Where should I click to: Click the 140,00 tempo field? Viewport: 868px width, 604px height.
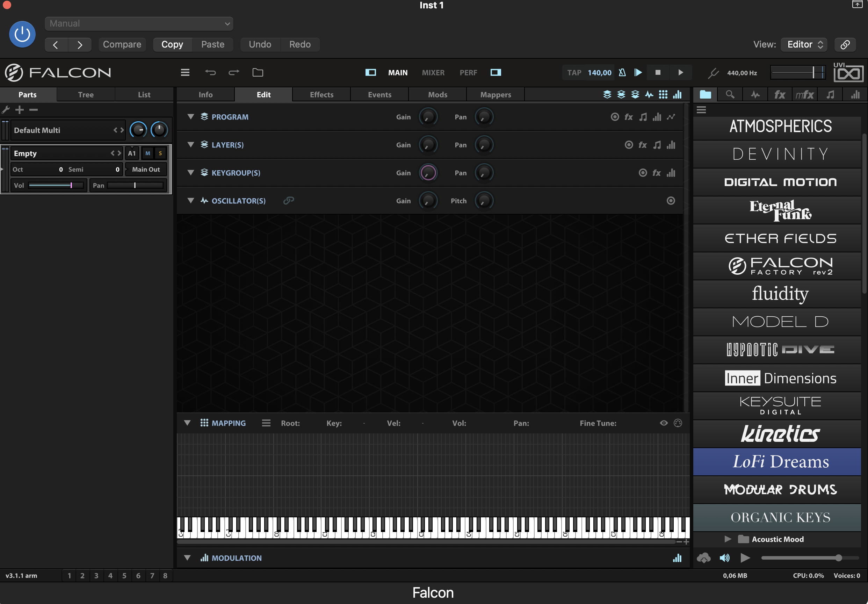click(x=599, y=73)
